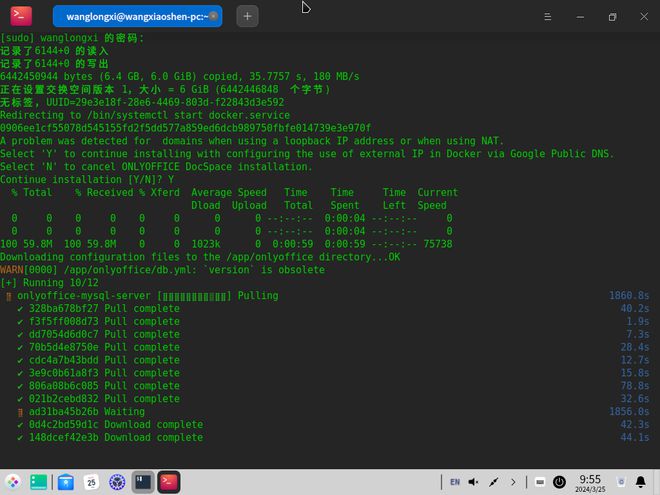The image size is (660, 495).
Task: Click the green multitasking view icon in taskbar
Action: pyautogui.click(x=39, y=482)
